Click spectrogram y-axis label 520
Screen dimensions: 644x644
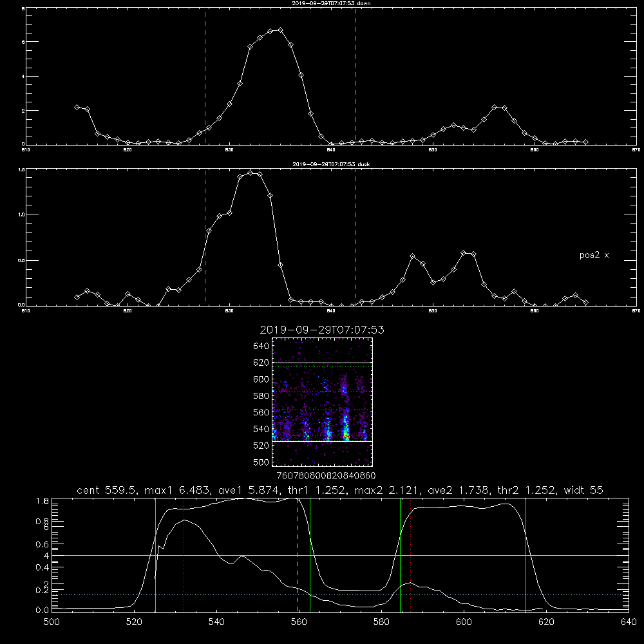pyautogui.click(x=261, y=446)
